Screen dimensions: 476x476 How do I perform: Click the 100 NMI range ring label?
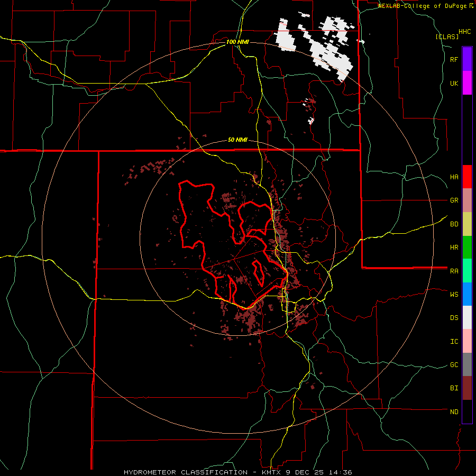pyautogui.click(x=237, y=42)
